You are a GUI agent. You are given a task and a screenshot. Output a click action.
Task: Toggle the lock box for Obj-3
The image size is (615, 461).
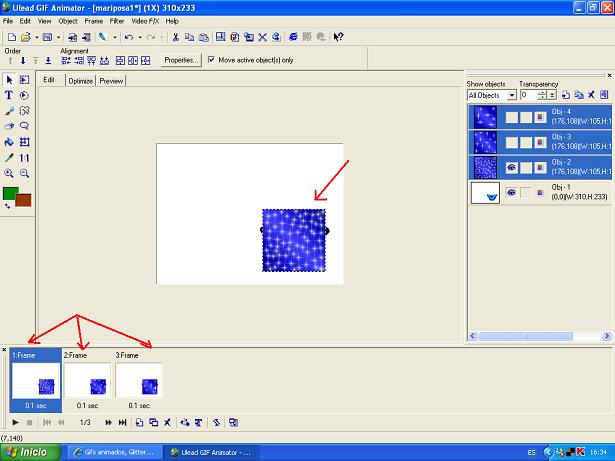pyautogui.click(x=526, y=142)
